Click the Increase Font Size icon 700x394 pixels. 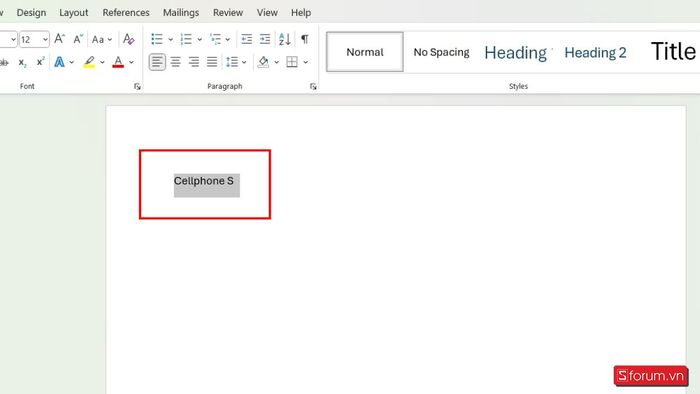[x=59, y=39]
